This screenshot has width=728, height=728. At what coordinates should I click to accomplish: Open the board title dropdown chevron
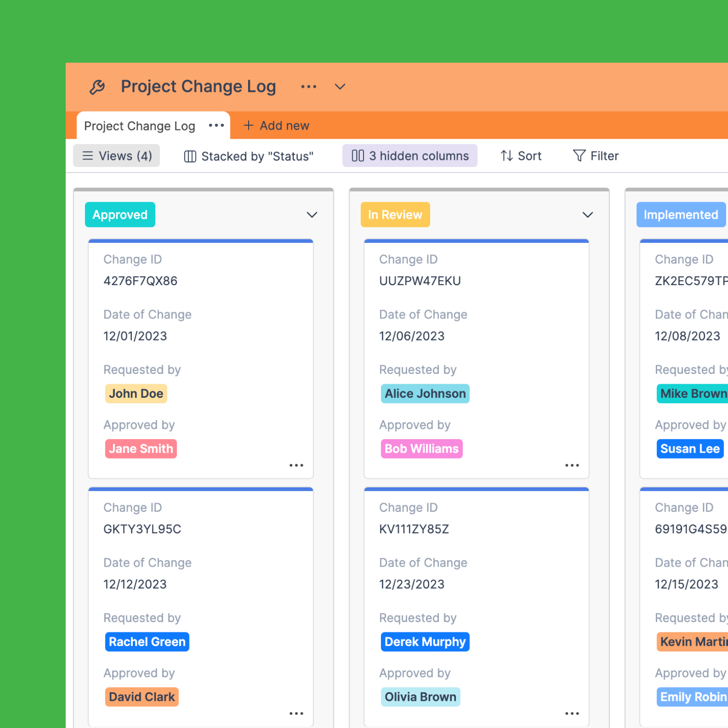(x=339, y=86)
